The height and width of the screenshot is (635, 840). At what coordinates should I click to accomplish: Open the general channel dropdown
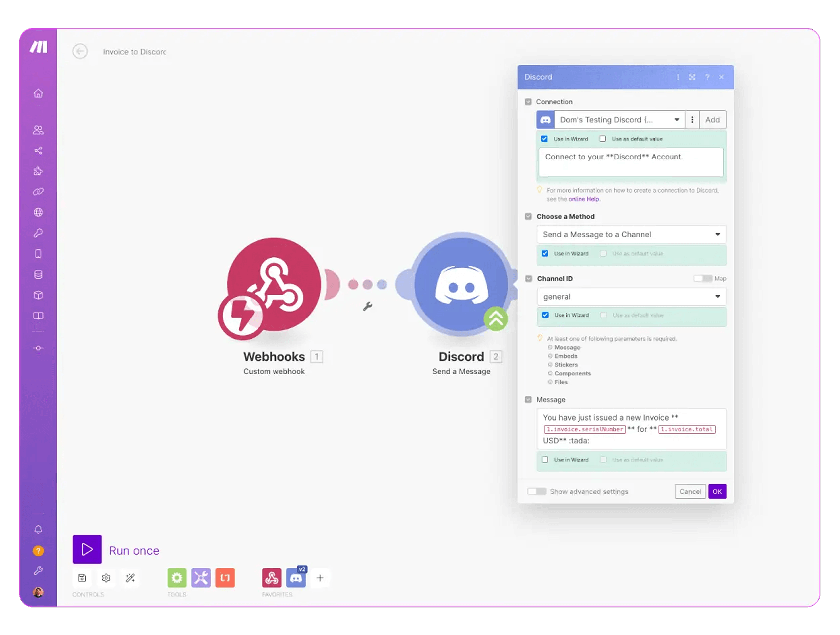[x=631, y=296]
